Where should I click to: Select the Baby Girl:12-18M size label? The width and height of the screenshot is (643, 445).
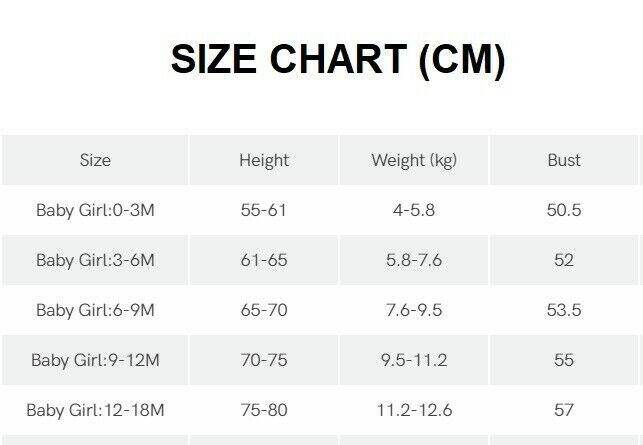coord(95,410)
